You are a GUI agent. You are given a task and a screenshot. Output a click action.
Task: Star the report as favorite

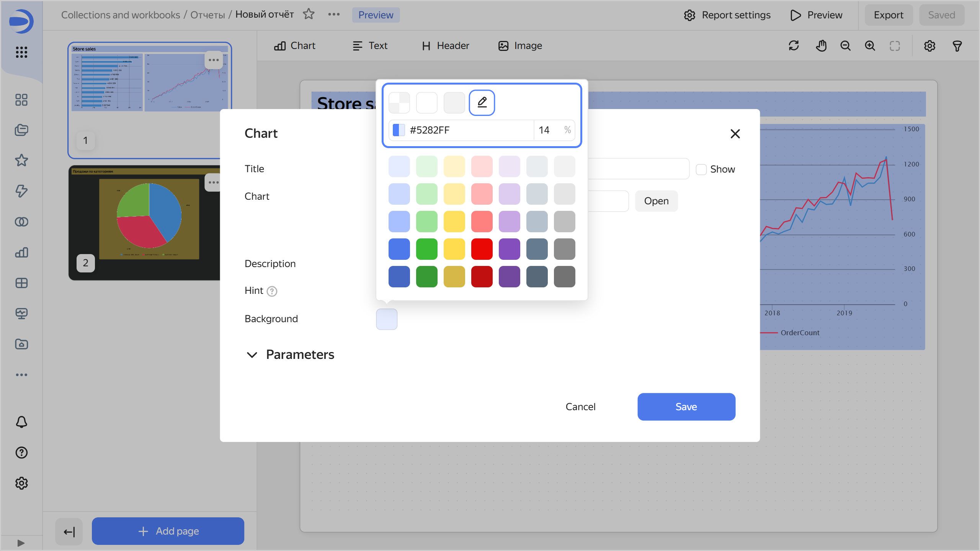tap(309, 15)
